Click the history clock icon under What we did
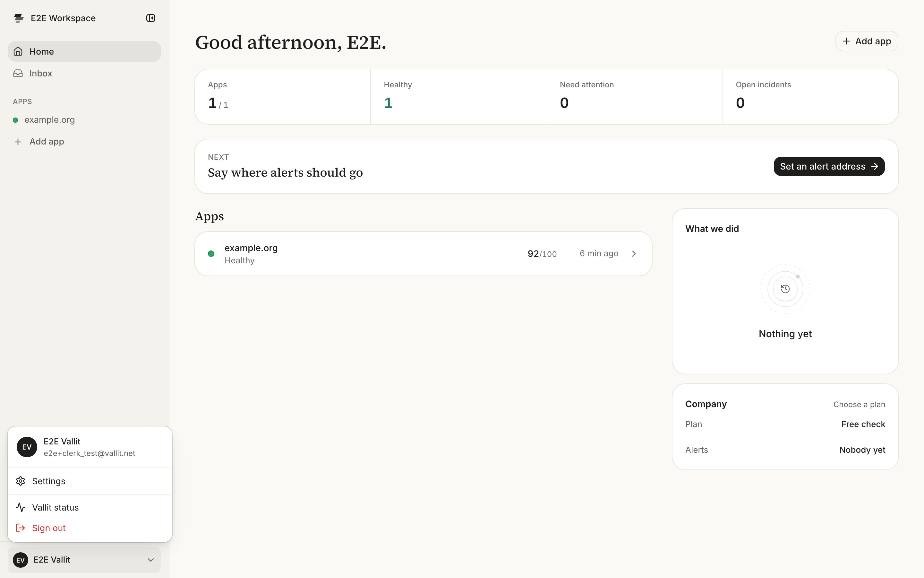This screenshot has width=924, height=578. [x=785, y=289]
